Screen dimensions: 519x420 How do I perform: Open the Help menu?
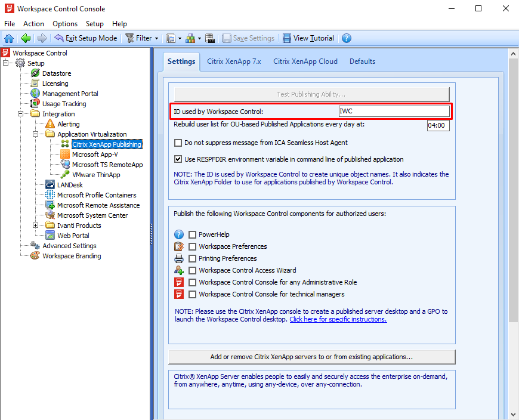click(x=119, y=24)
